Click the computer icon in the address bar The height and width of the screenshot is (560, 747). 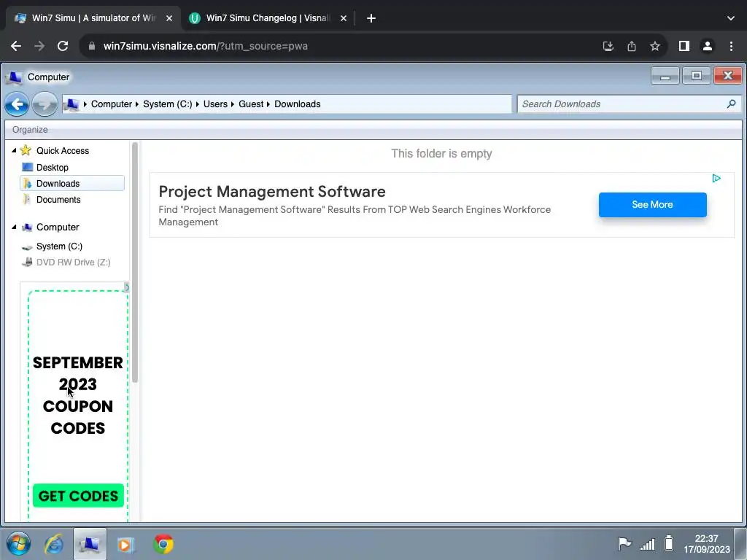[x=71, y=104]
